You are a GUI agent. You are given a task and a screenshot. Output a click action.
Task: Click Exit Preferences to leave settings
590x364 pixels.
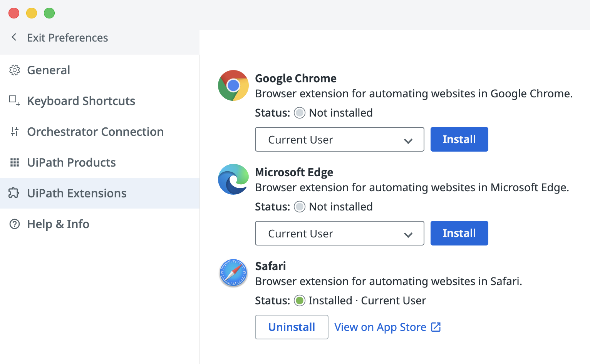67,38
